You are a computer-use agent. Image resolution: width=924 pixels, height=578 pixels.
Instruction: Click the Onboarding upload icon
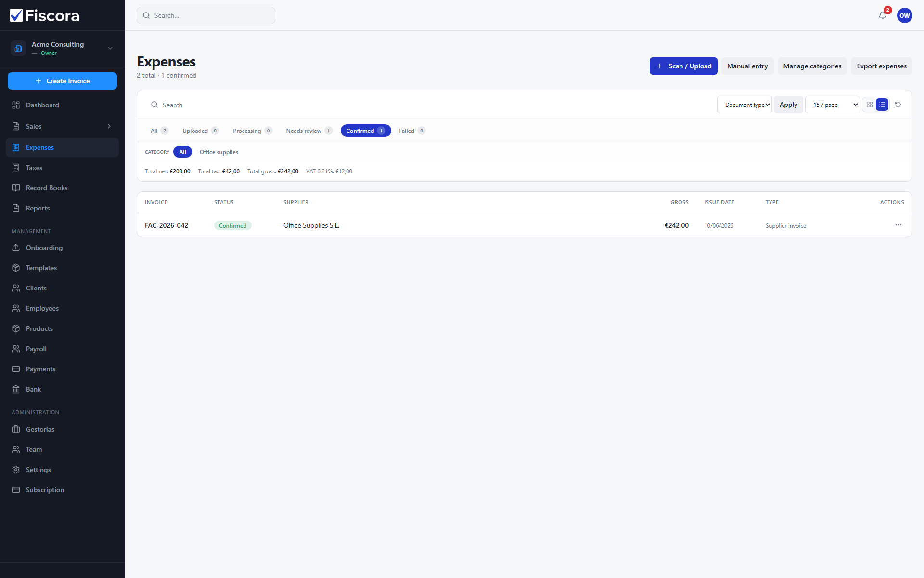pos(16,248)
